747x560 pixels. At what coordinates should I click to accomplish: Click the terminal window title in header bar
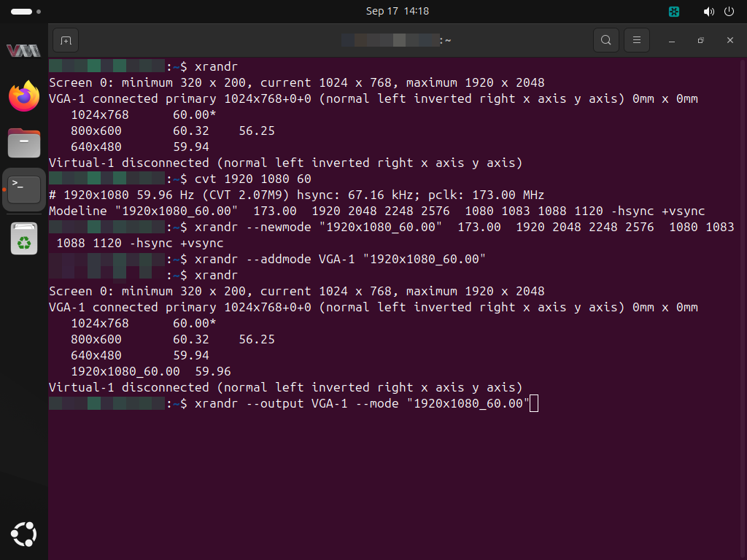pyautogui.click(x=396, y=40)
